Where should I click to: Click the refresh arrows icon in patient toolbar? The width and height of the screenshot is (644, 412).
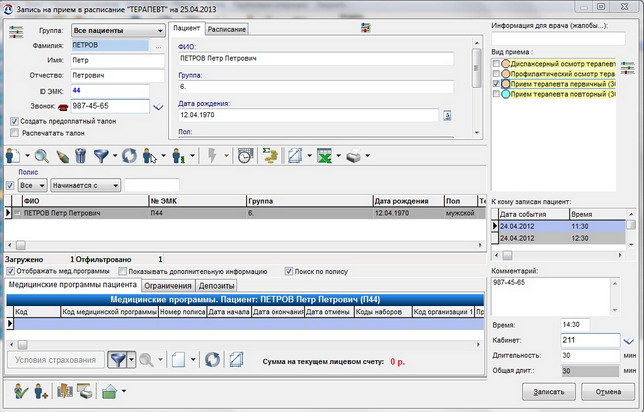pyautogui.click(x=129, y=156)
